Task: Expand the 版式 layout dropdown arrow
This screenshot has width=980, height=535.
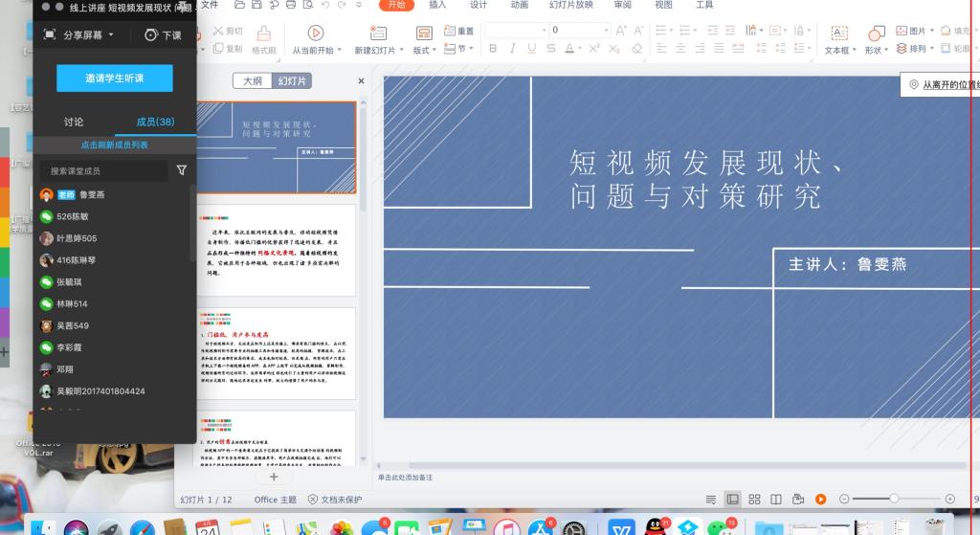Action: point(434,50)
